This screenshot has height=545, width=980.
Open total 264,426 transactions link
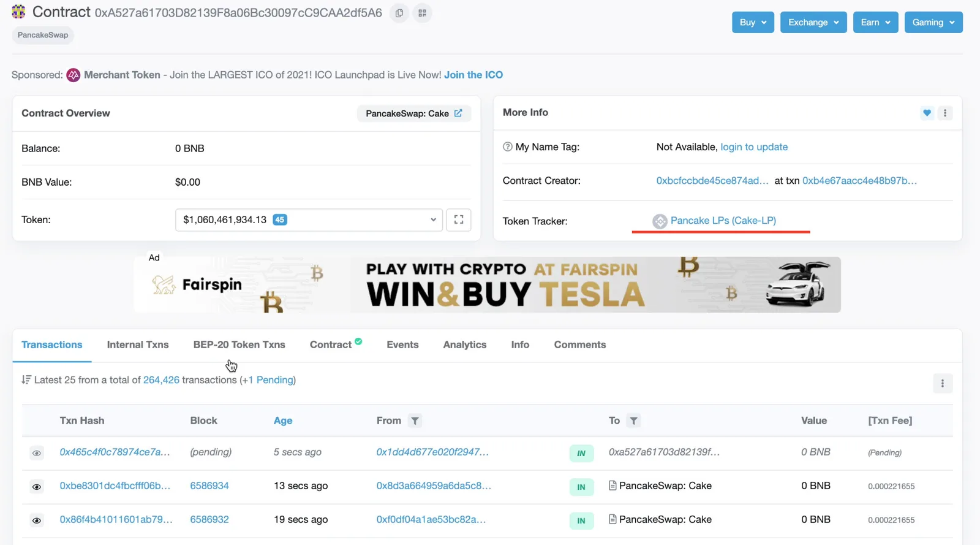(161, 380)
